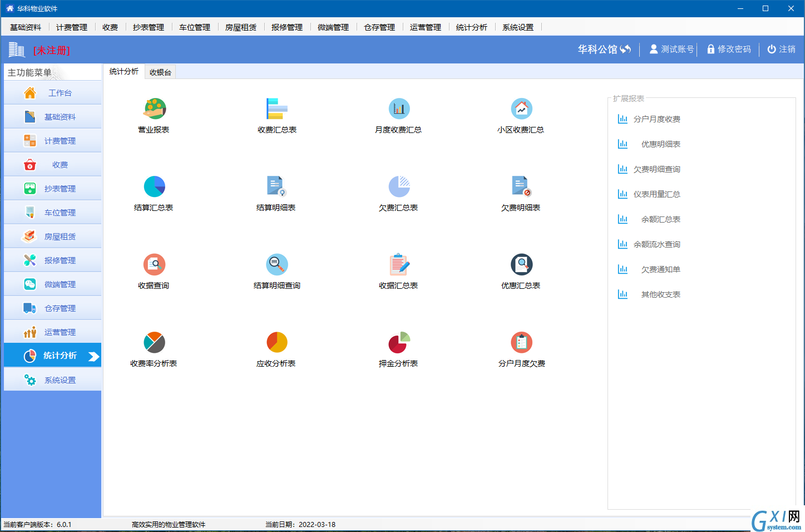The image size is (805, 532).
Task: Select the 统计分析 tab
Action: tap(124, 72)
